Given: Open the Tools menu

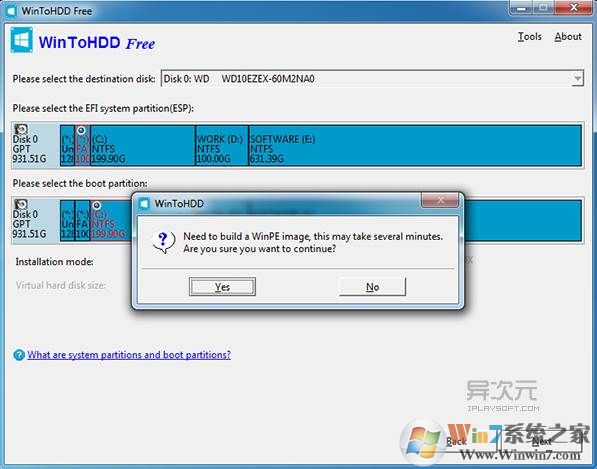Looking at the screenshot, I should (x=530, y=37).
